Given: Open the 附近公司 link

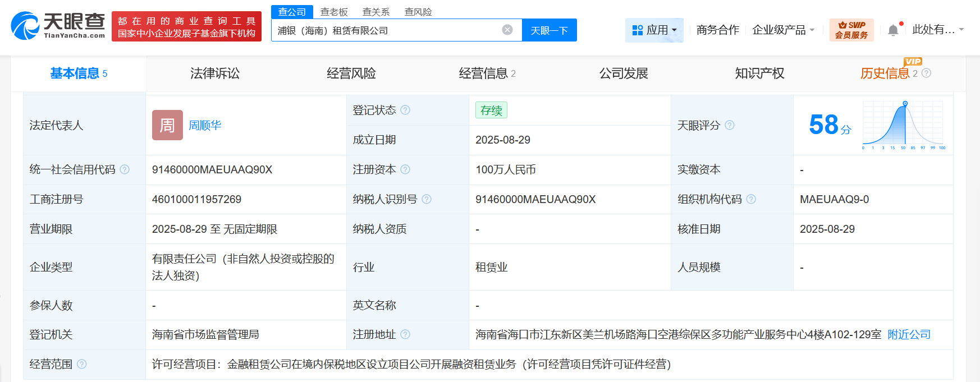Looking at the screenshot, I should click(909, 334).
